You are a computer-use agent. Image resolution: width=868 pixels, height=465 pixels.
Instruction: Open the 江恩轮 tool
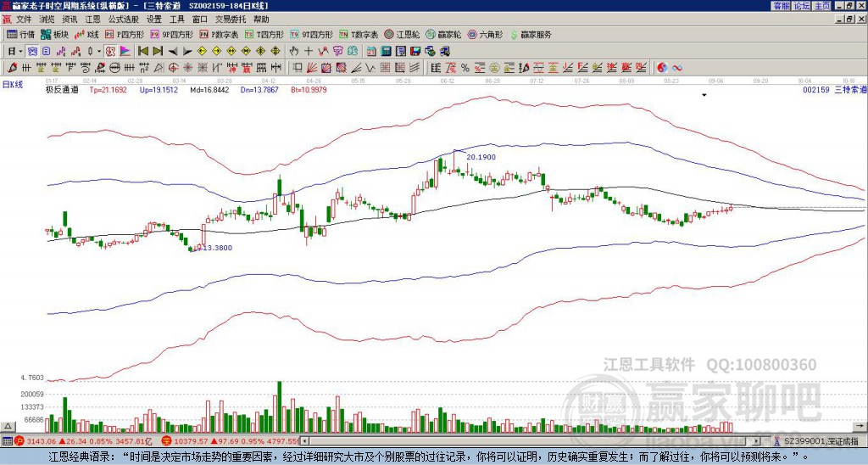[403, 34]
